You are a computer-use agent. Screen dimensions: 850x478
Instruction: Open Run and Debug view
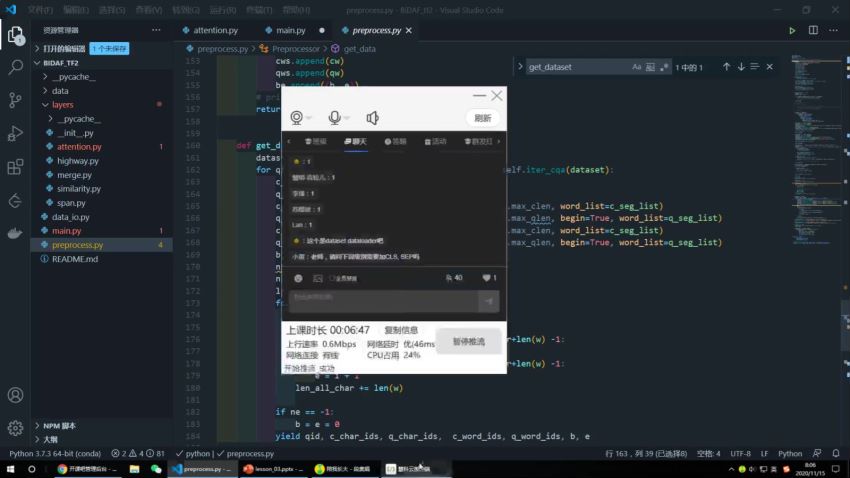coord(15,133)
